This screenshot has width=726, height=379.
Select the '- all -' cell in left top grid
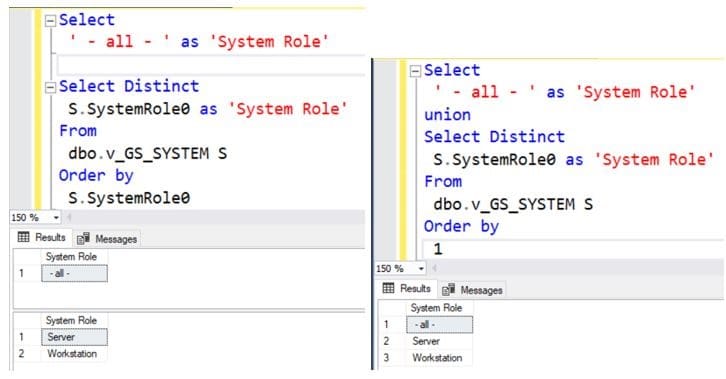click(75, 273)
